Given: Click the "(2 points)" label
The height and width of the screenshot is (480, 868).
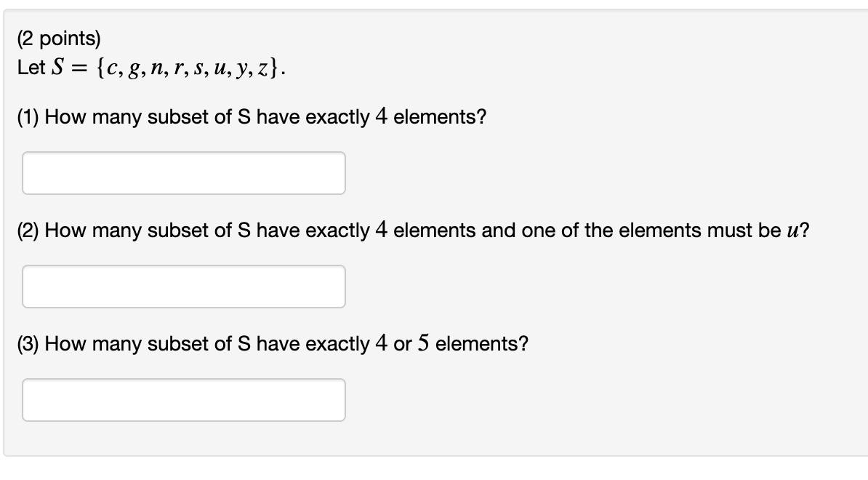Looking at the screenshot, I should point(59,39).
